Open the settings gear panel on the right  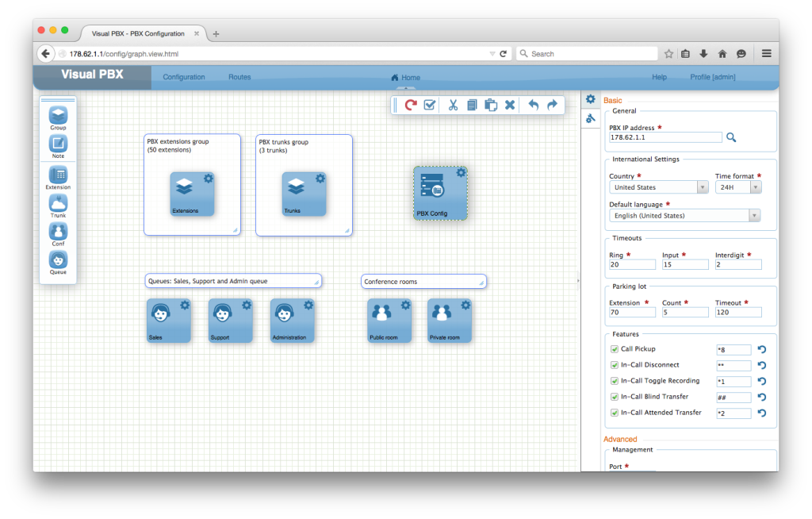click(590, 99)
